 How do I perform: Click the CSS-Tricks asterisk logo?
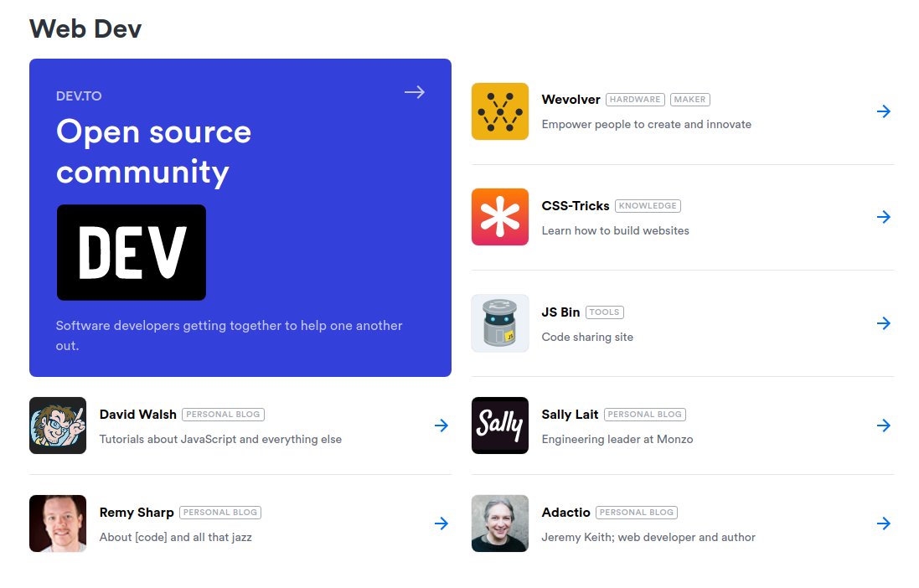click(500, 217)
